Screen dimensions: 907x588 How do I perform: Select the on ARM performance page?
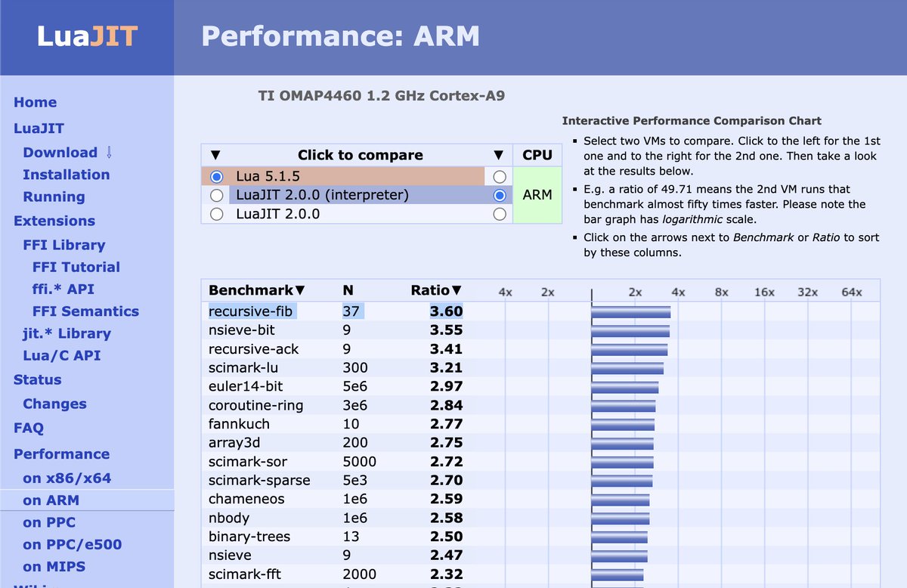[x=51, y=500]
